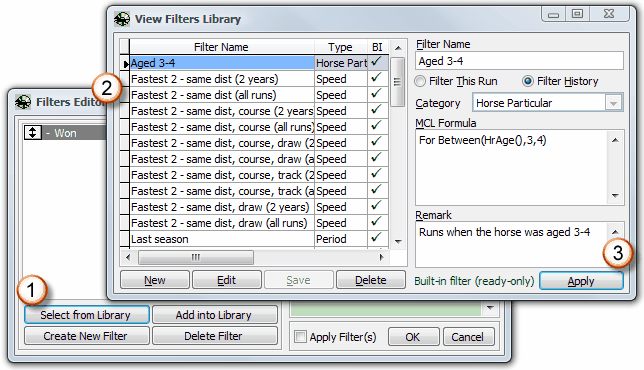Image resolution: width=644 pixels, height=370 pixels.
Task: Click the Filter Name column header
Action: (x=221, y=47)
